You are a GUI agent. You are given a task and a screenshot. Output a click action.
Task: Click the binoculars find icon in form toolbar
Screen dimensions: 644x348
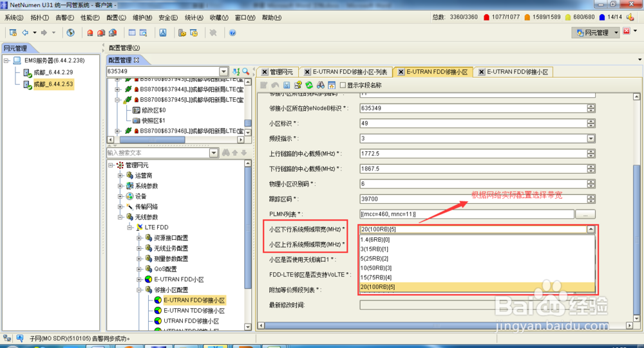point(320,85)
